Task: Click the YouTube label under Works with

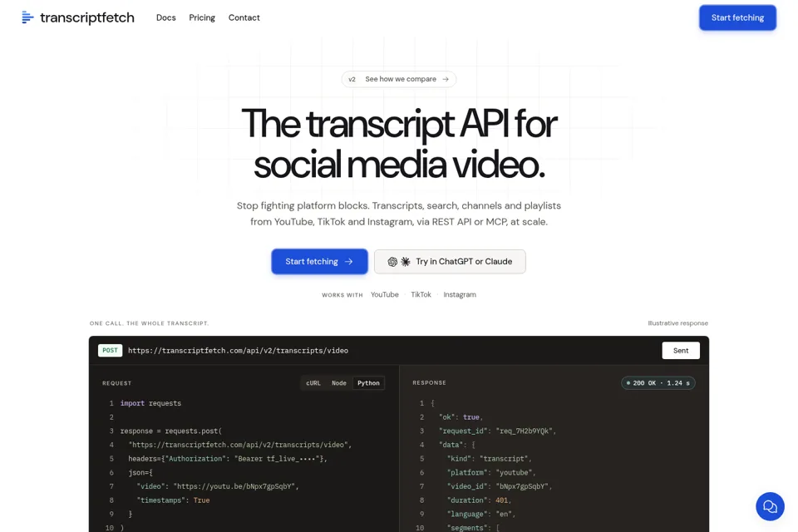Action: (x=384, y=295)
